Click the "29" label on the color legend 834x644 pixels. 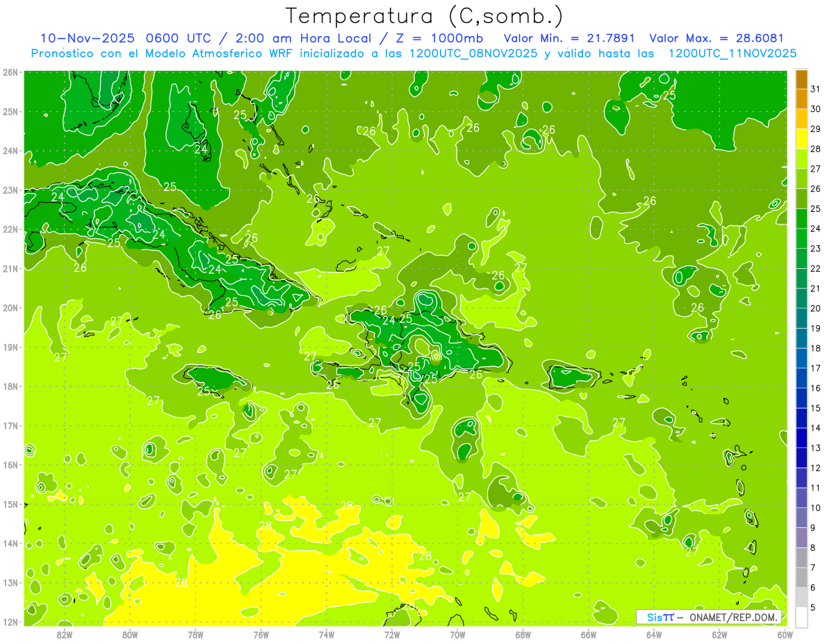[815, 129]
